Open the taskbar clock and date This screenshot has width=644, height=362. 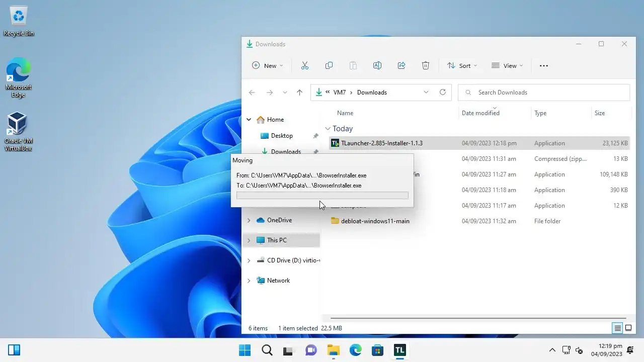pyautogui.click(x=606, y=350)
